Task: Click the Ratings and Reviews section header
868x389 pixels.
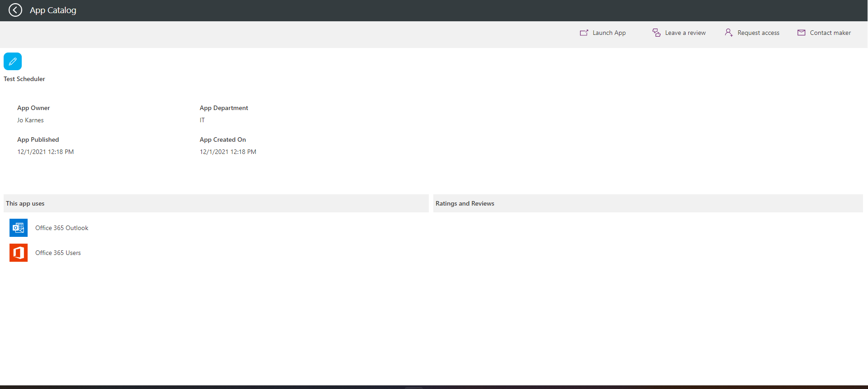Action: pos(465,203)
